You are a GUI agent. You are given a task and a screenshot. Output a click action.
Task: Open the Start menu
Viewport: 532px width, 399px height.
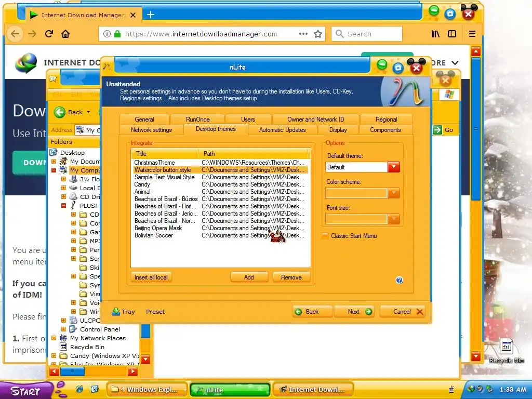point(26,390)
